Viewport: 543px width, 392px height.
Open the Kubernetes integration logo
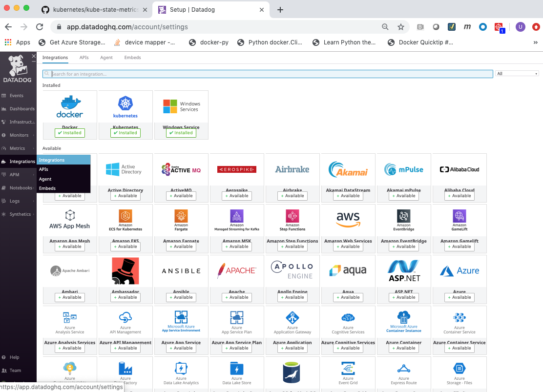[125, 107]
